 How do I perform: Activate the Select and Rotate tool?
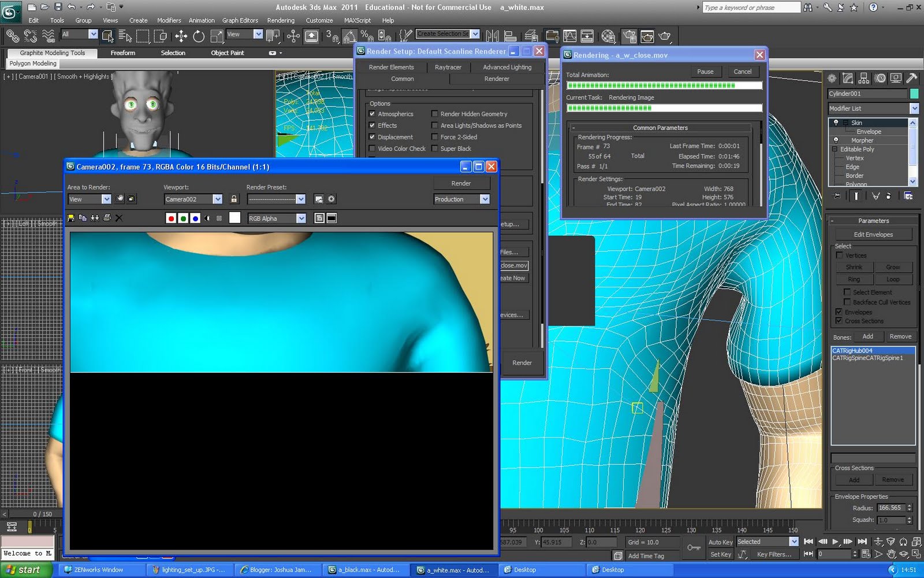point(199,36)
